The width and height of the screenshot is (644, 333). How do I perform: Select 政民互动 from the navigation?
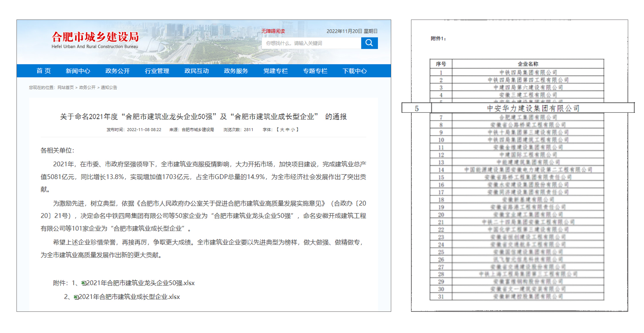tap(197, 71)
